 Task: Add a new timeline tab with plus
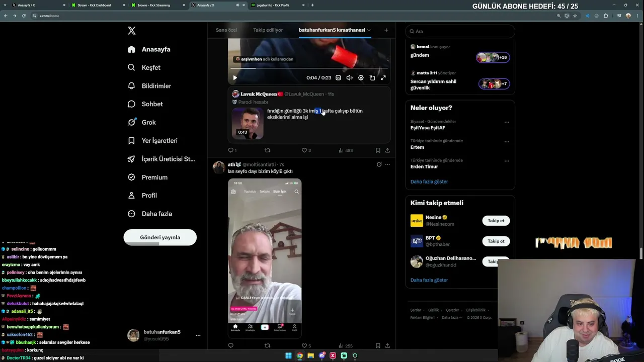(x=386, y=30)
